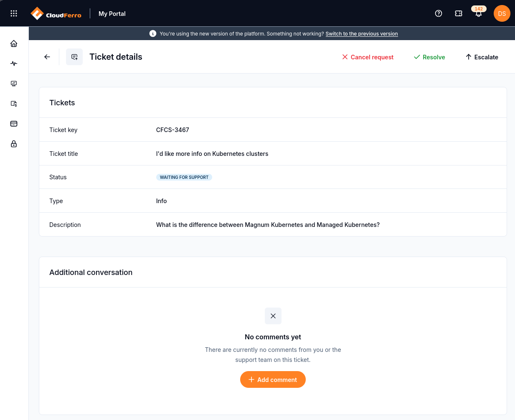Open the apps grid menu
This screenshot has width=515, height=420.
[14, 13]
